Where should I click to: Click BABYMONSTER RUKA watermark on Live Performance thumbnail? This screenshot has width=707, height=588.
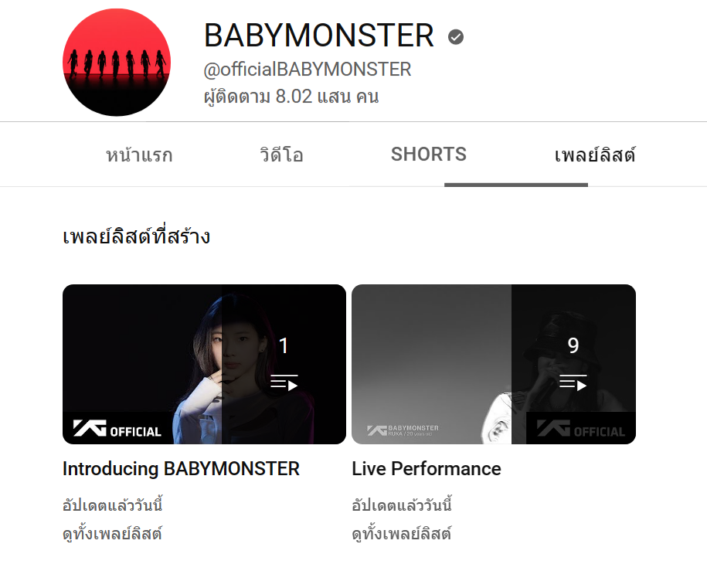click(x=403, y=430)
